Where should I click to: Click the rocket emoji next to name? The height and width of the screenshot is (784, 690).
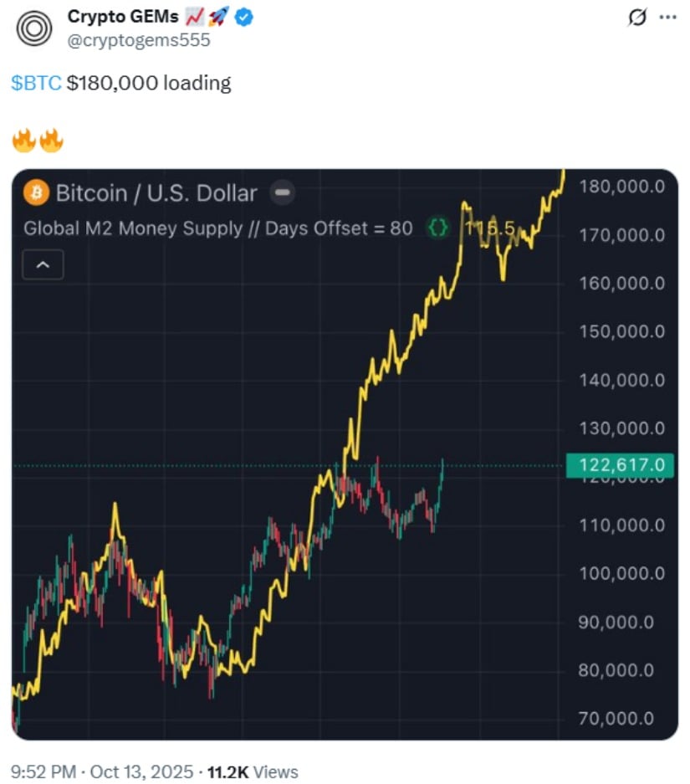click(x=220, y=18)
